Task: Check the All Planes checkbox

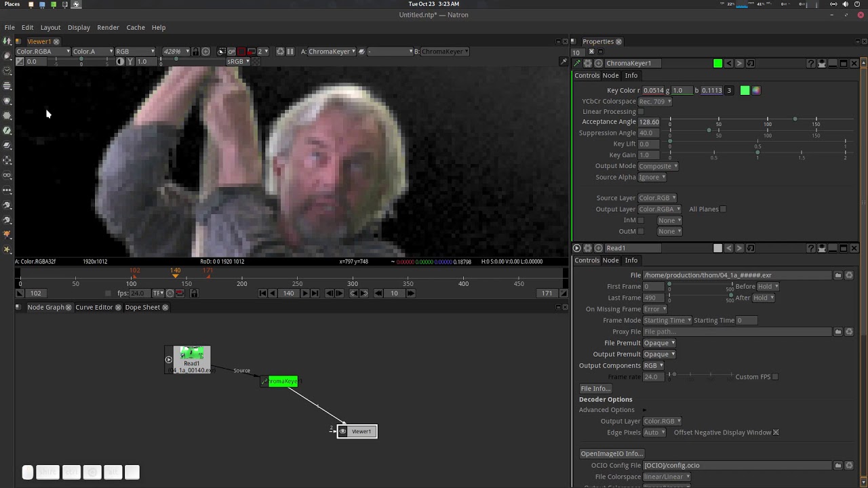Action: (x=723, y=209)
